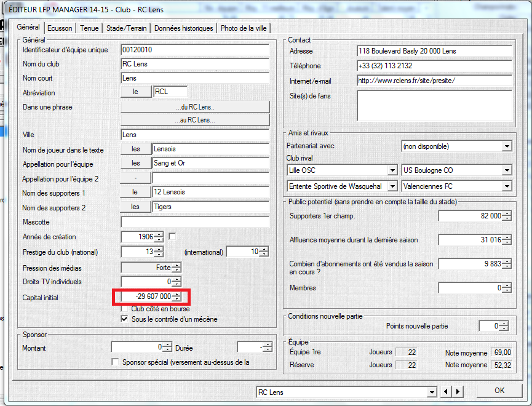532x406 pixels.
Task: Click the Tigers supporters field
Action: (x=211, y=207)
